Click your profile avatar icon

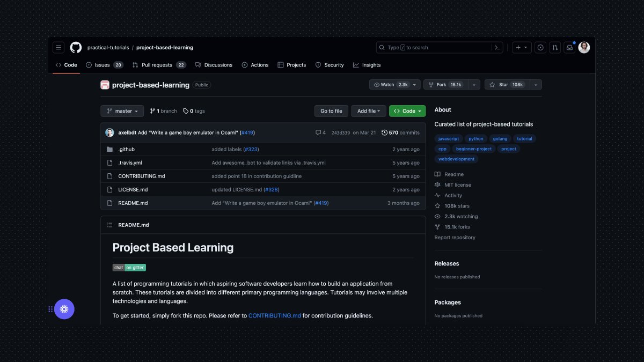pyautogui.click(x=584, y=47)
